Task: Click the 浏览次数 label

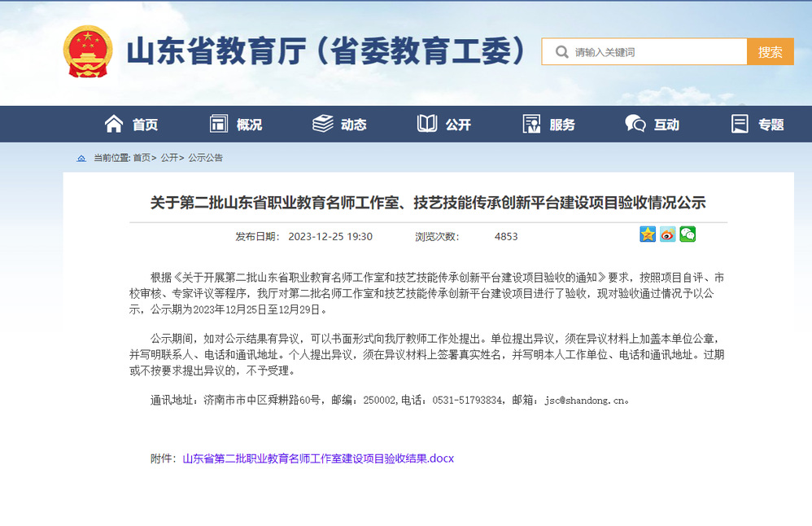Action: point(437,237)
